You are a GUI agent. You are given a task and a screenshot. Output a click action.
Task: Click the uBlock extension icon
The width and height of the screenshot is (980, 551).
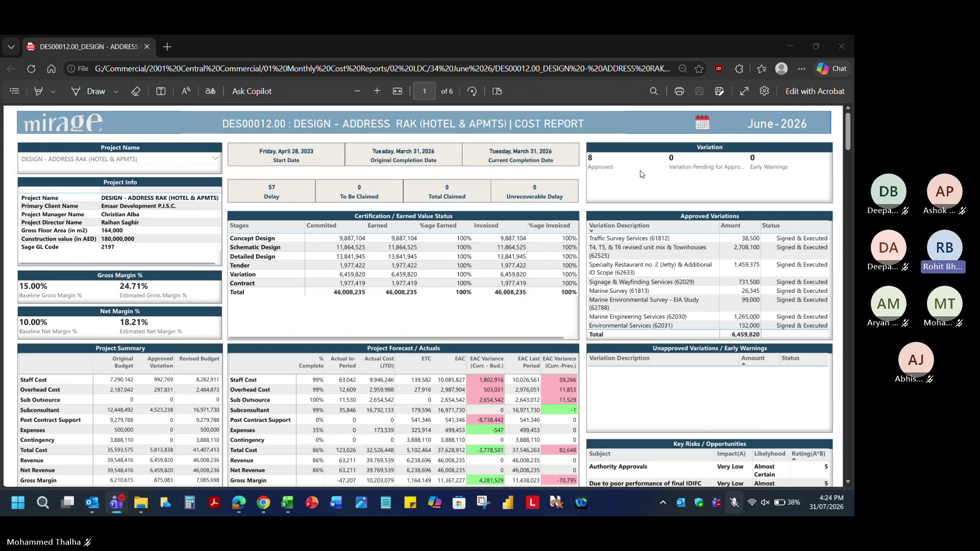pyautogui.click(x=719, y=69)
